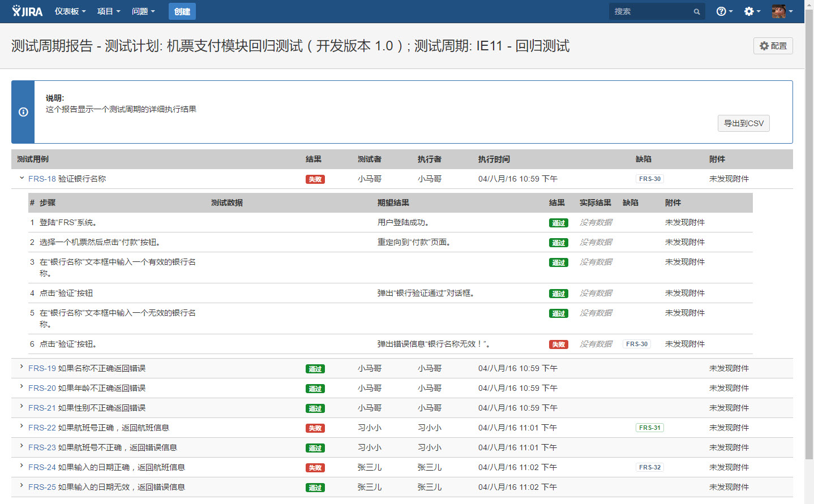Screen dimensions: 814x504
Task: Click the text 弹出“银行验证通过”对话框。
Action: (427, 293)
